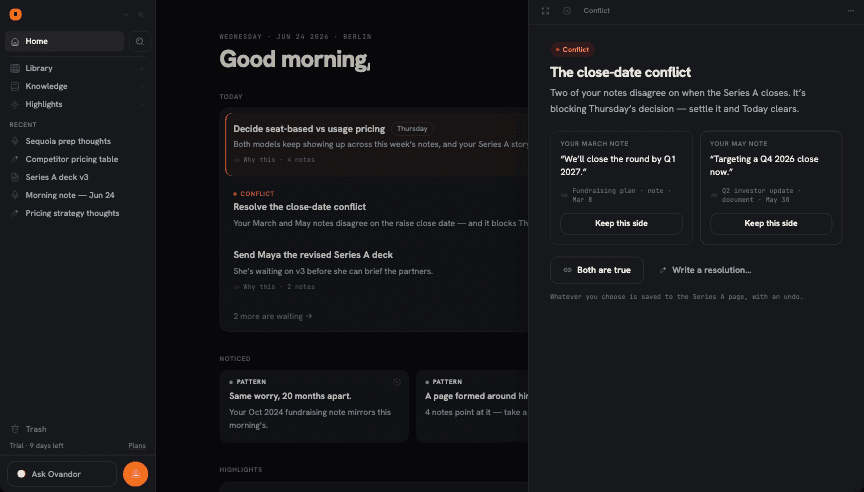Click the Good morning heading
This screenshot has width=864, height=492.
click(295, 60)
